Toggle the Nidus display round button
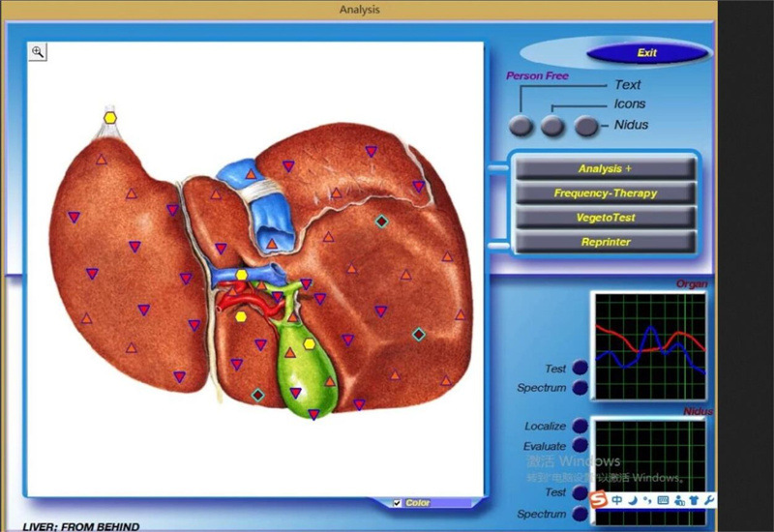This screenshot has height=532, width=774. point(586,126)
